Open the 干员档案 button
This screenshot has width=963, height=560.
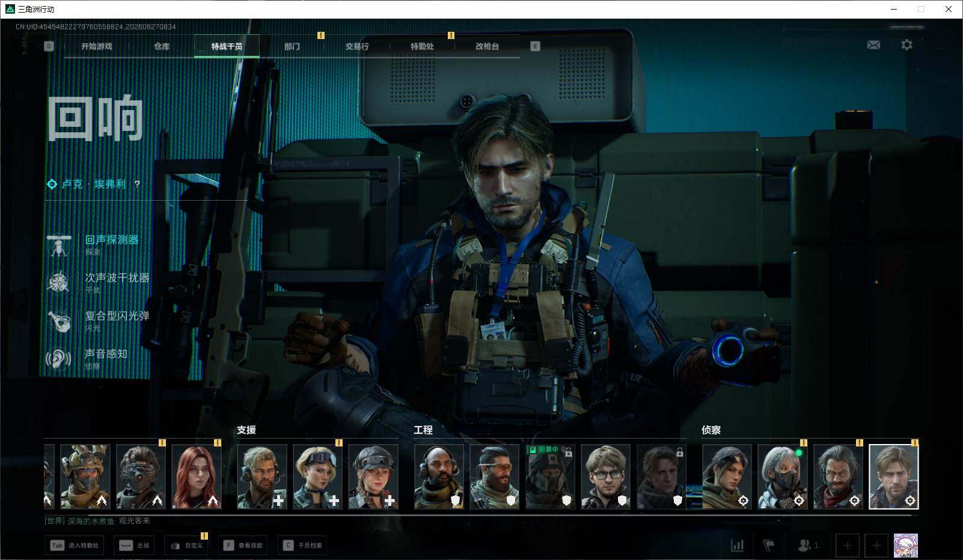303,546
